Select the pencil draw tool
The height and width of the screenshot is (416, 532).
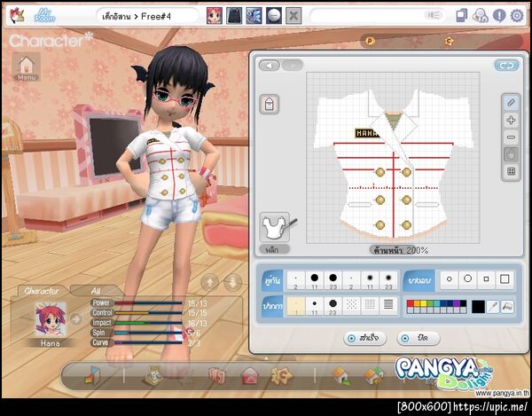tap(511, 103)
